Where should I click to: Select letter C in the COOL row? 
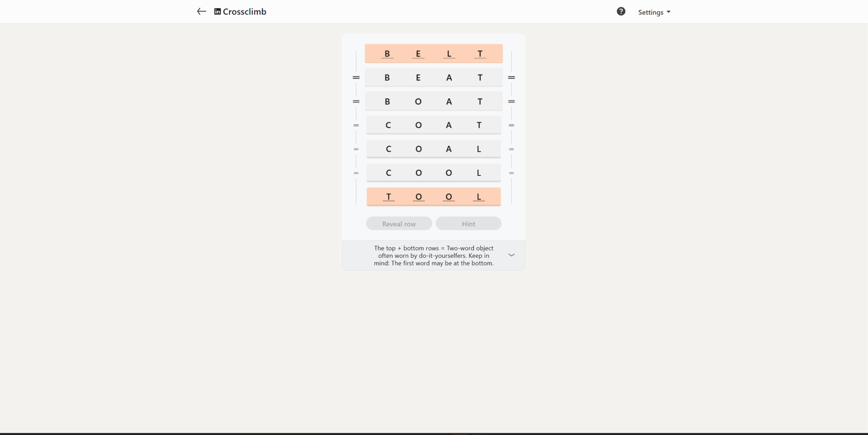click(x=388, y=173)
